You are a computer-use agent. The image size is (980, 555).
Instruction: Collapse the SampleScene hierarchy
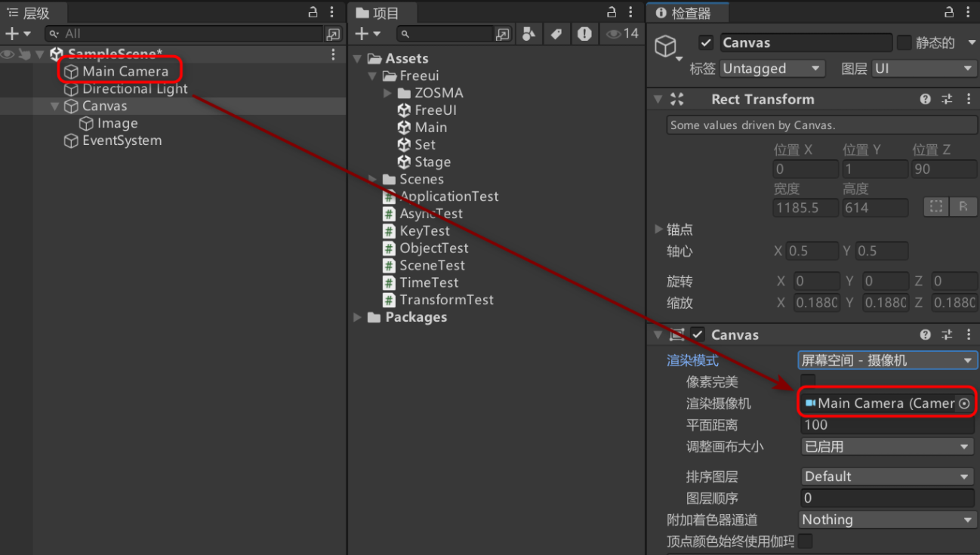click(39, 54)
